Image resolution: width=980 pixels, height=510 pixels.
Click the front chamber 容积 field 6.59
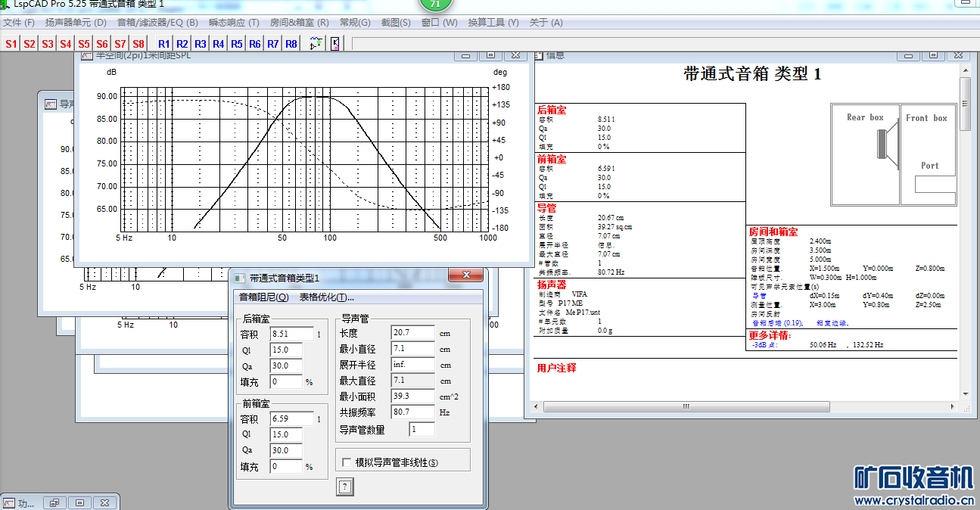pyautogui.click(x=291, y=418)
